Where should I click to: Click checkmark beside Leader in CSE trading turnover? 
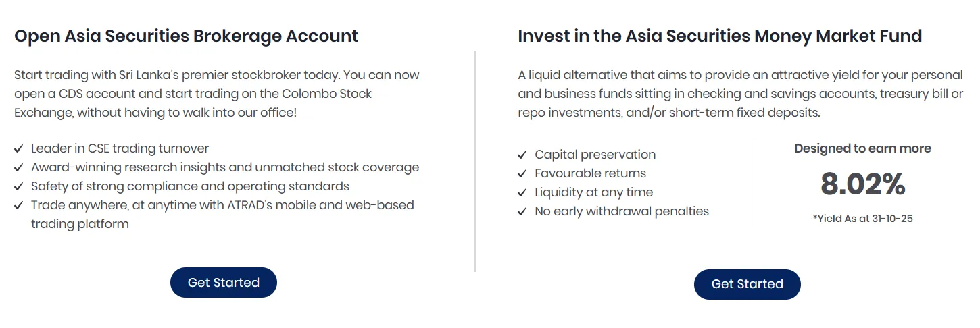(x=19, y=148)
